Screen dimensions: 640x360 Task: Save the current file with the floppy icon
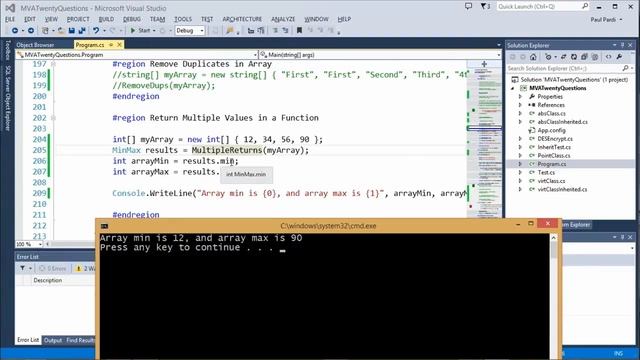tap(71, 31)
